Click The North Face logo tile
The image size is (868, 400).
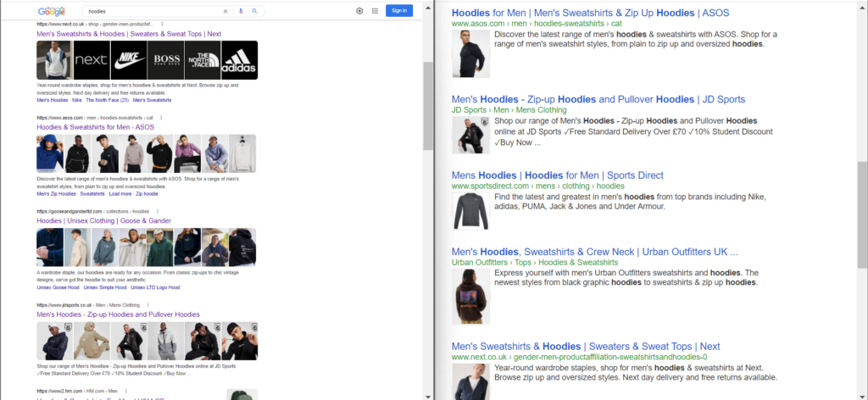[x=202, y=60]
